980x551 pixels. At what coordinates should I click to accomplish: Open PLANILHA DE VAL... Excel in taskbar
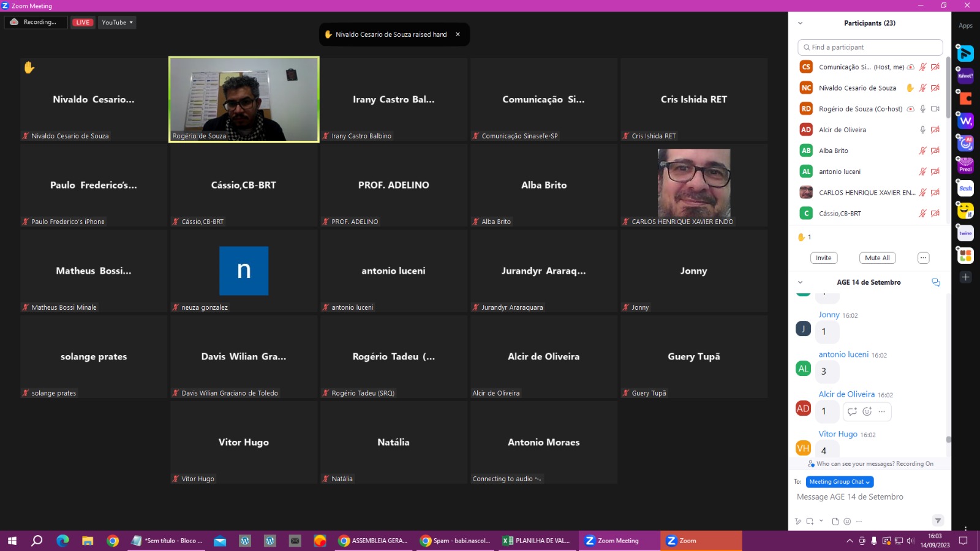(x=537, y=541)
